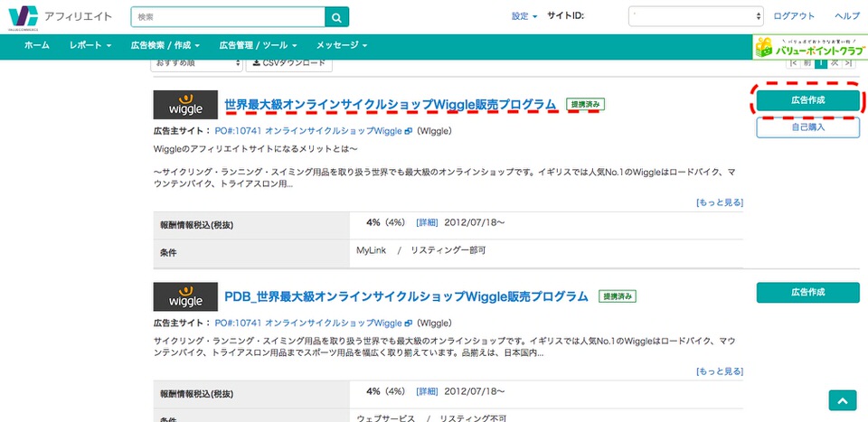The width and height of the screenshot is (868, 422).
Task: Click the CSVダウンロード button
Action: click(289, 63)
